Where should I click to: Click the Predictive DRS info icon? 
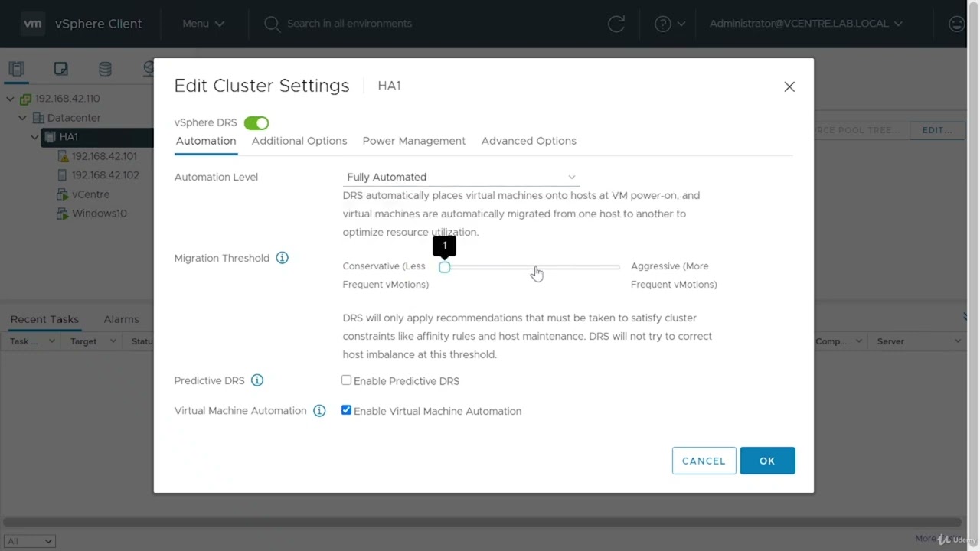click(257, 380)
